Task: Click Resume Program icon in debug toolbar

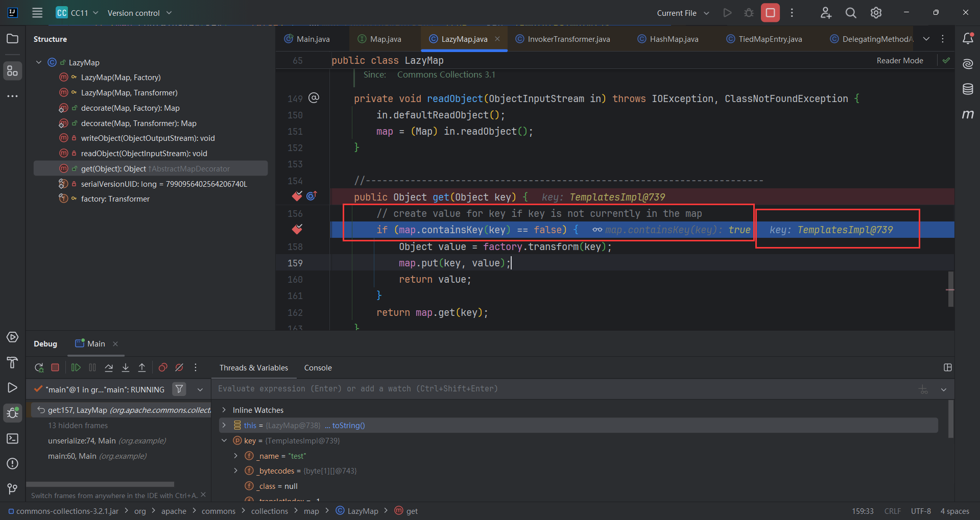Action: pyautogui.click(x=76, y=367)
